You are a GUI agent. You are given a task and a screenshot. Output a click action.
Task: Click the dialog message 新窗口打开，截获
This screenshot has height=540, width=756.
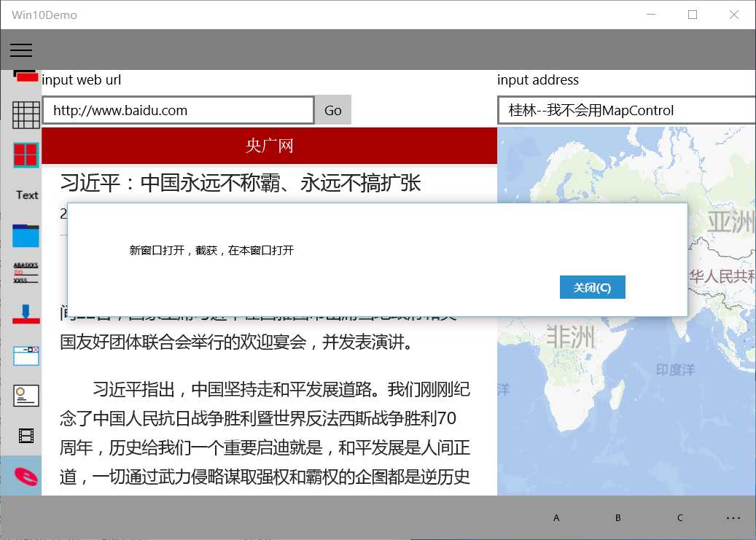pos(211,250)
